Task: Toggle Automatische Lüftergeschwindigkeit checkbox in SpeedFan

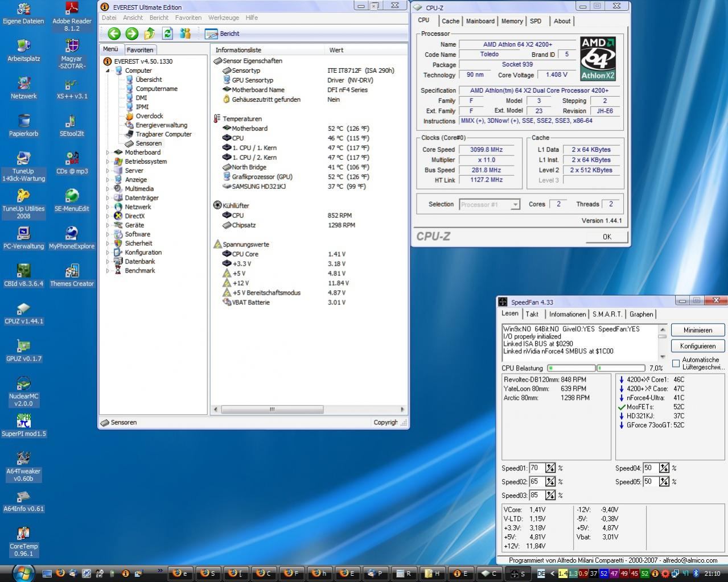Action: coord(676,363)
